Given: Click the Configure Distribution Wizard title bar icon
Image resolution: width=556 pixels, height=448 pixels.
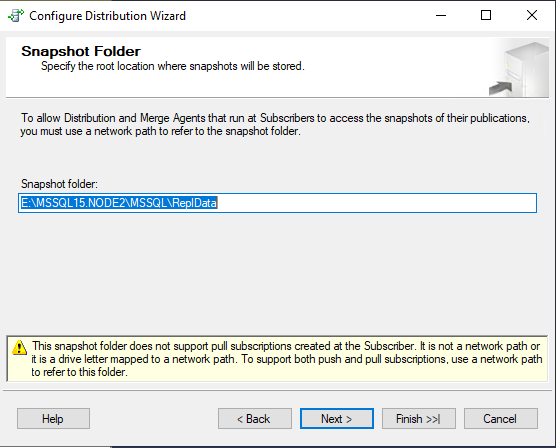Looking at the screenshot, I should (x=16, y=16).
